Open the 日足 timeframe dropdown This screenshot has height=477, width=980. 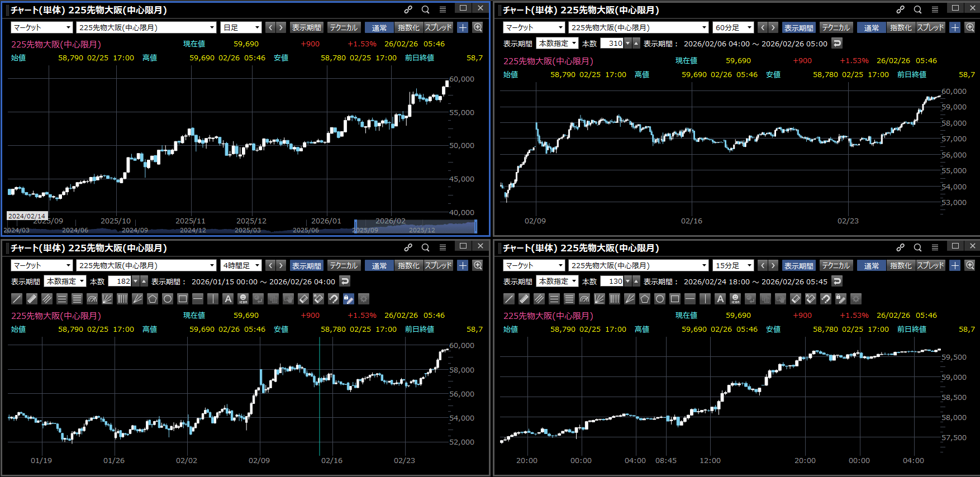coord(241,27)
